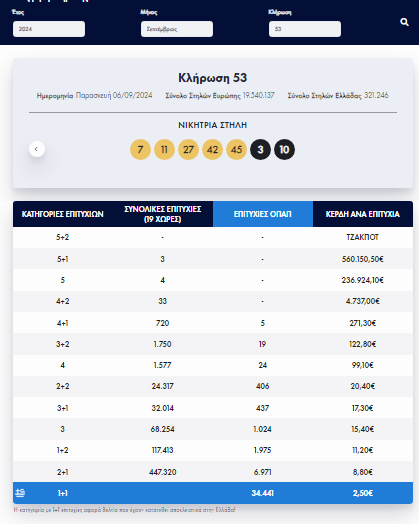Click the ΚΕΡΔΗ ΑΝΑ ΕΠΙΤΥΧΙΑ column header

pyautogui.click(x=363, y=214)
